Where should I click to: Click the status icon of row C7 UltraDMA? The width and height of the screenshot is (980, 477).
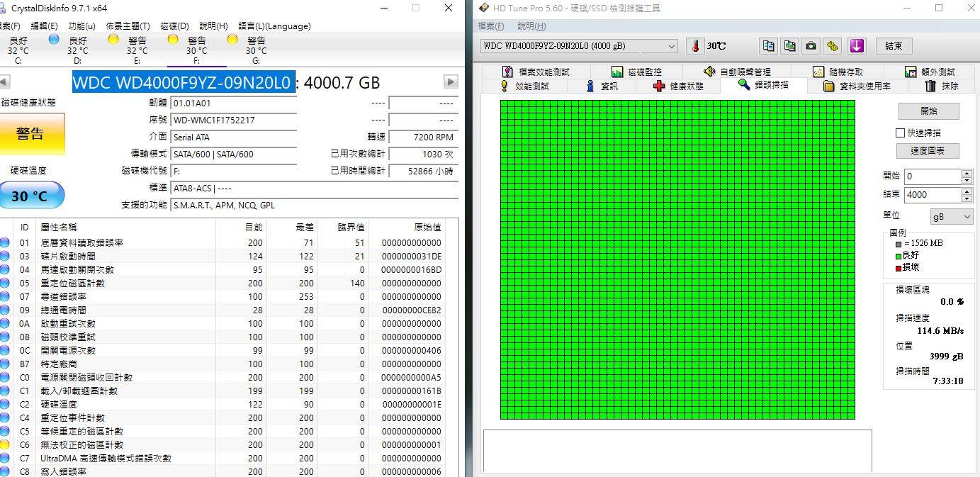5,458
